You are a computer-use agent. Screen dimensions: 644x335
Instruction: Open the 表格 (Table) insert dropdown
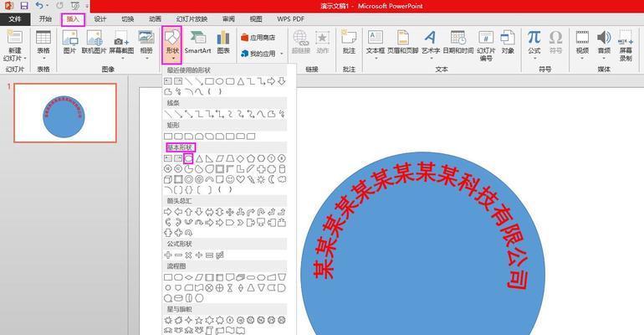[43, 45]
